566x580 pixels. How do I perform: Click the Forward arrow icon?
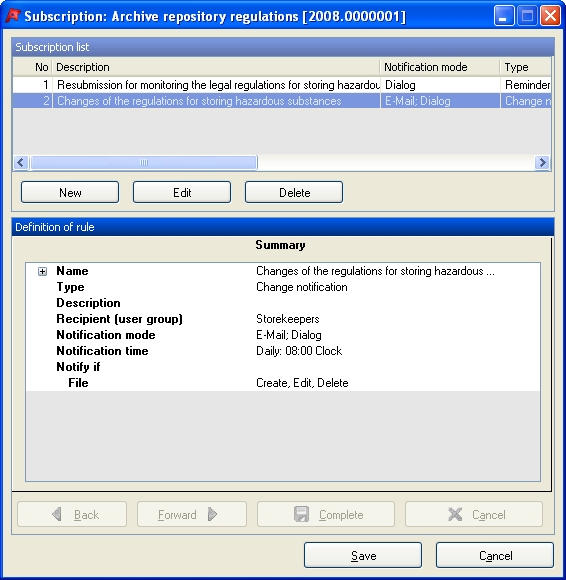pos(212,514)
